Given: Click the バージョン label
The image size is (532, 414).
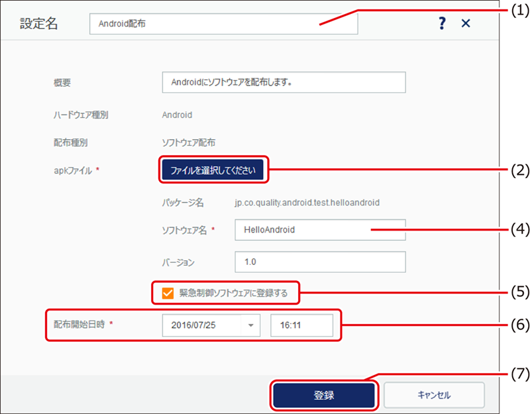Looking at the screenshot, I should point(178,262).
